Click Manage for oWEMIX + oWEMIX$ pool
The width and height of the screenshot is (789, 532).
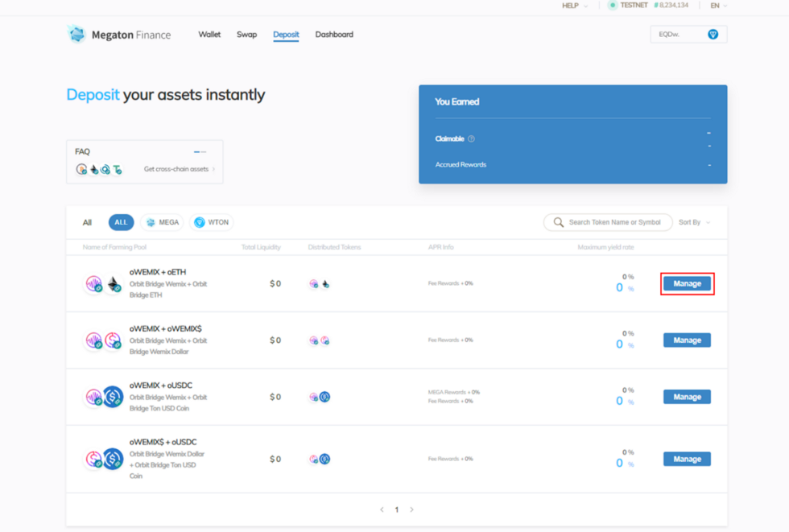(687, 340)
